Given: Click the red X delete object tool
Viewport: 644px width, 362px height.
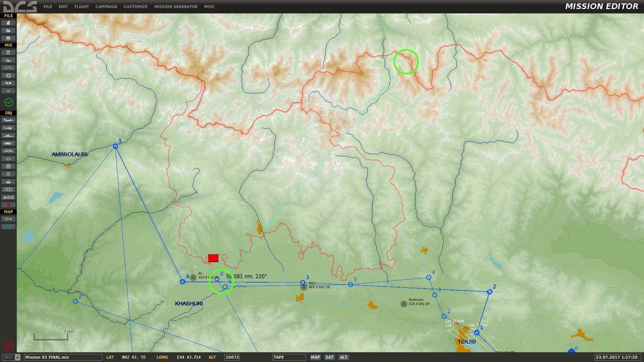Looking at the screenshot, I should (8, 205).
